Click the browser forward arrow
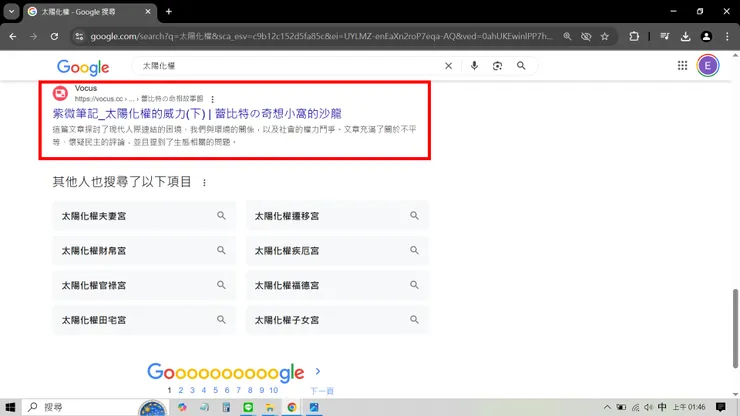 [x=34, y=36]
